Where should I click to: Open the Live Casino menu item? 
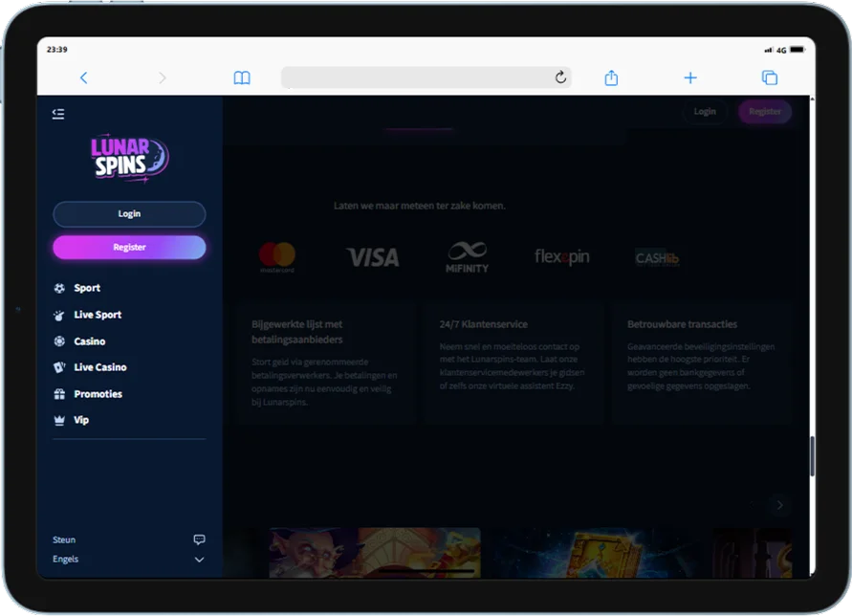(100, 367)
